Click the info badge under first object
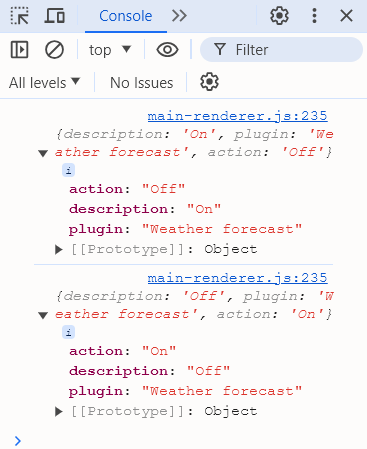This screenshot has height=449, width=367. pos(68,170)
